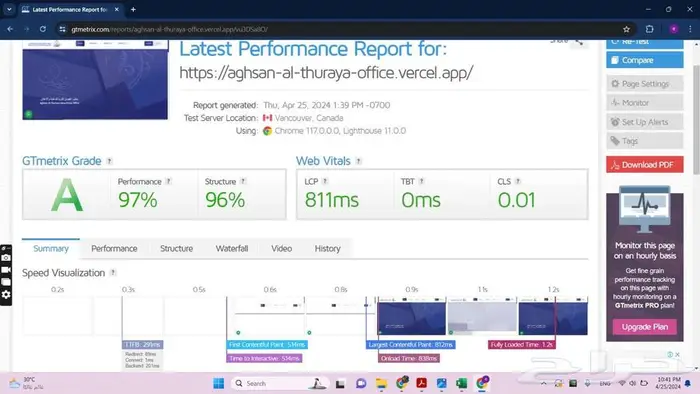The image size is (700, 394).
Task: Open the settings gear in the left sidebar
Action: point(6,294)
